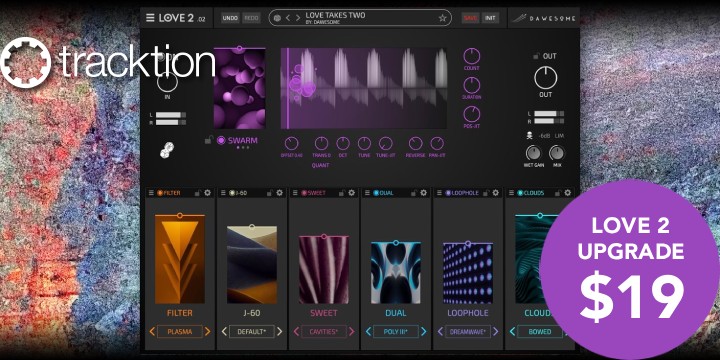Image resolution: width=720 pixels, height=360 pixels.
Task: Toggle the lock next to SWARM
Action: coord(208,141)
